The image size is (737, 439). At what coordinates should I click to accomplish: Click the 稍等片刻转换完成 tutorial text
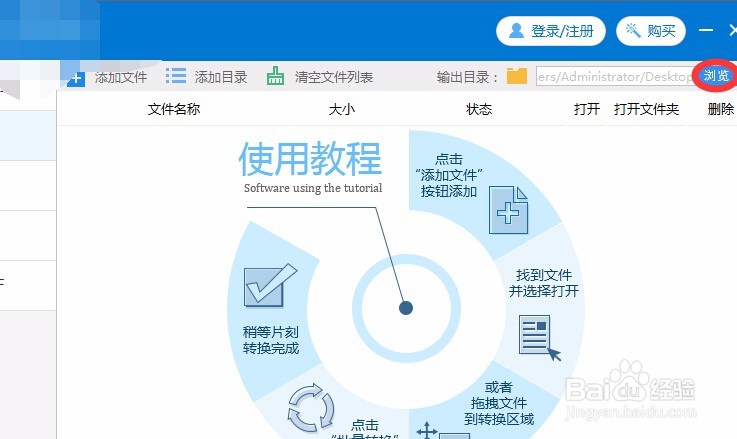[271, 340]
